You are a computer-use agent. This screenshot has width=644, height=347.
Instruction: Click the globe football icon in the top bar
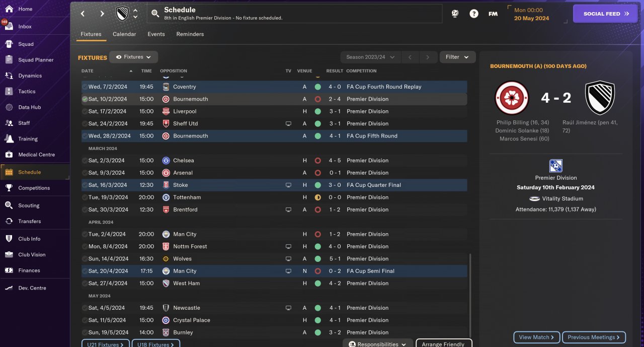coord(455,14)
